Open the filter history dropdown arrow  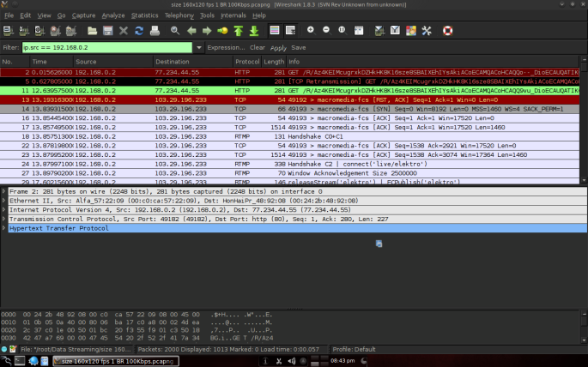pos(199,47)
